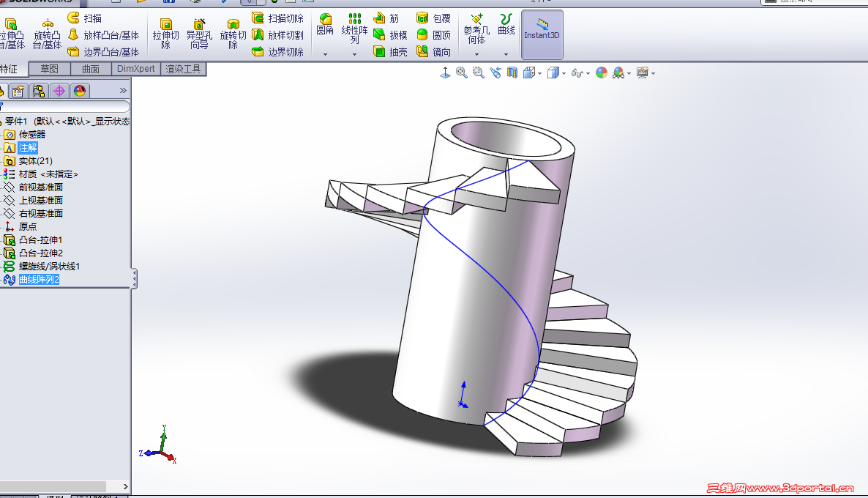Select the 包覆 wrap tool

(x=433, y=18)
